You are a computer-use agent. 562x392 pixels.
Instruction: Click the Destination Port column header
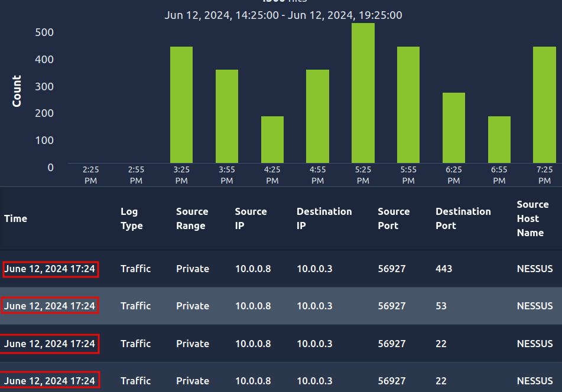[463, 218]
